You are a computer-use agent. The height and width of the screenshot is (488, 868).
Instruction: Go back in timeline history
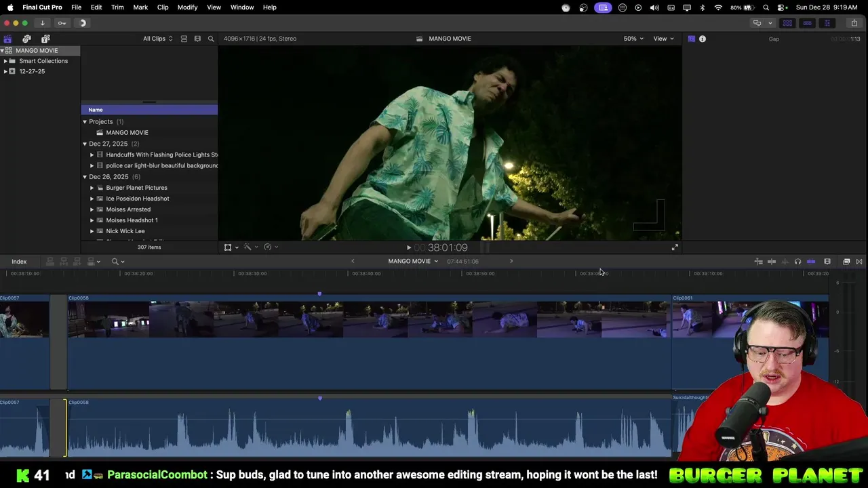pyautogui.click(x=353, y=262)
